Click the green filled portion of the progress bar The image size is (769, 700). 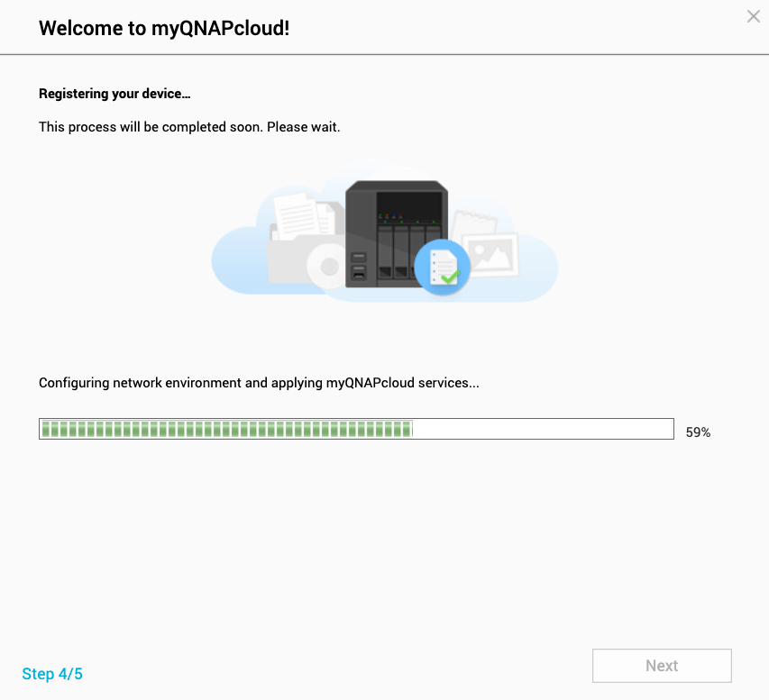[225, 428]
